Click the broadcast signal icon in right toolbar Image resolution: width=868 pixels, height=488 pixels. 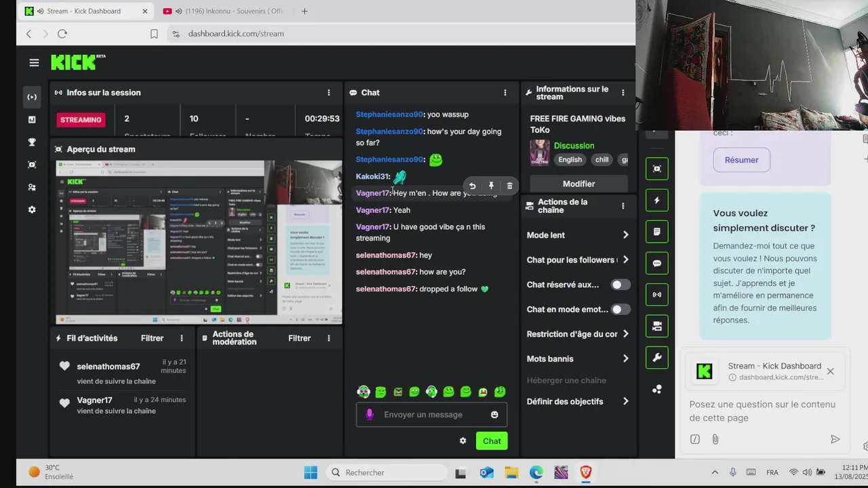click(x=657, y=295)
